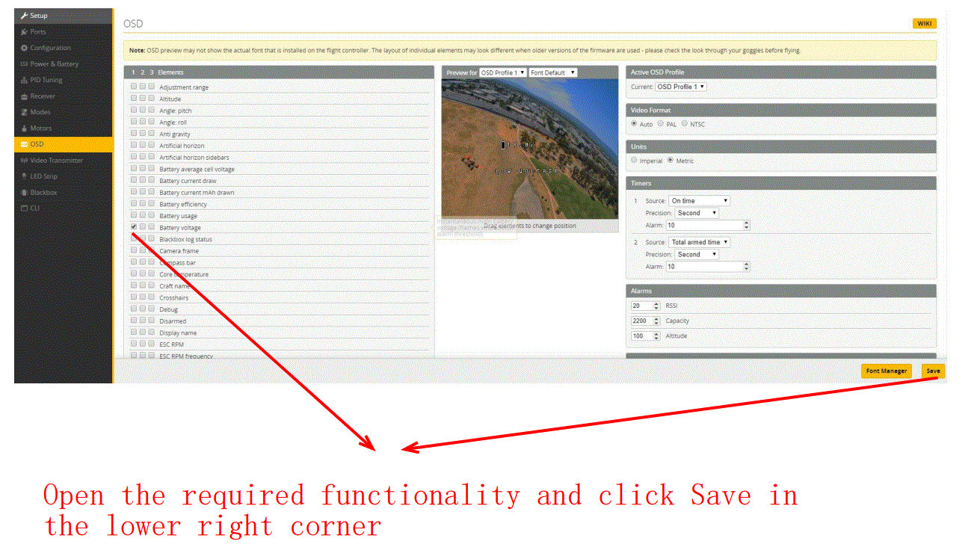Open Timer 1 Precision dropdown
Viewport: 980px width, 553px height.
coord(697,213)
